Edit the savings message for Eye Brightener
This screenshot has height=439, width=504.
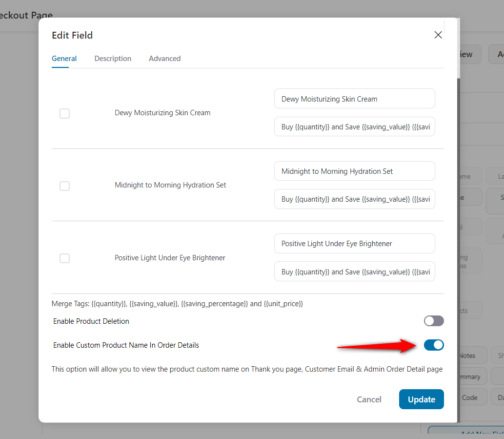[x=354, y=272]
